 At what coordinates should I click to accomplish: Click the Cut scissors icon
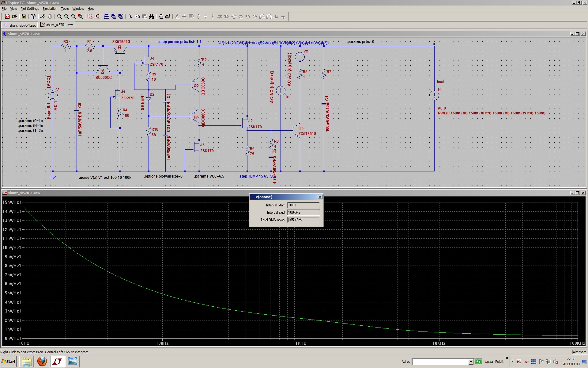pos(130,17)
